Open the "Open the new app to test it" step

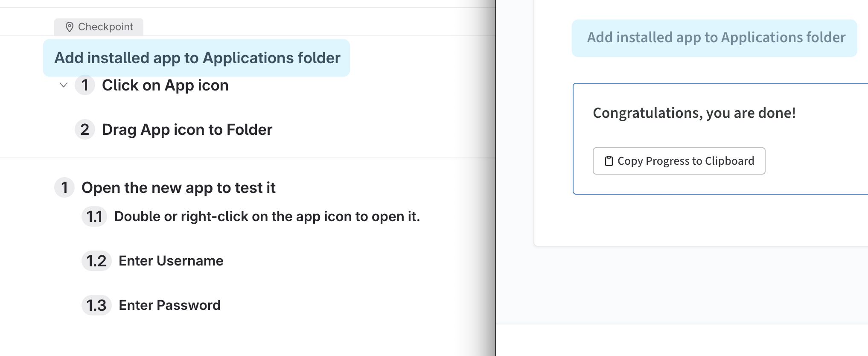(x=178, y=188)
